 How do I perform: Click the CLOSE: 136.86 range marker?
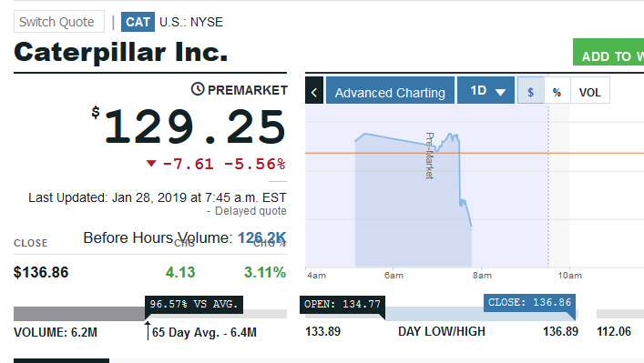point(529,303)
